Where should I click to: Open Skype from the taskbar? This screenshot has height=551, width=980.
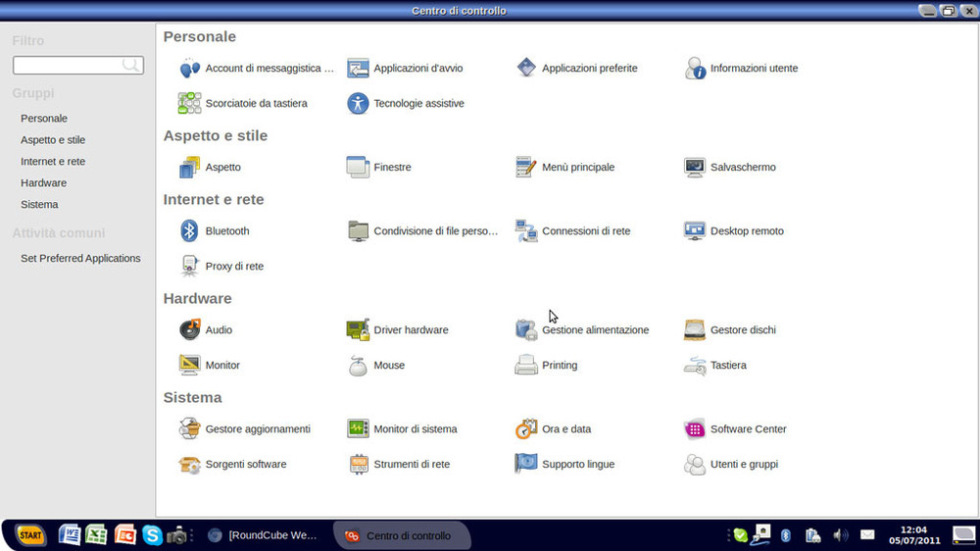(x=152, y=535)
